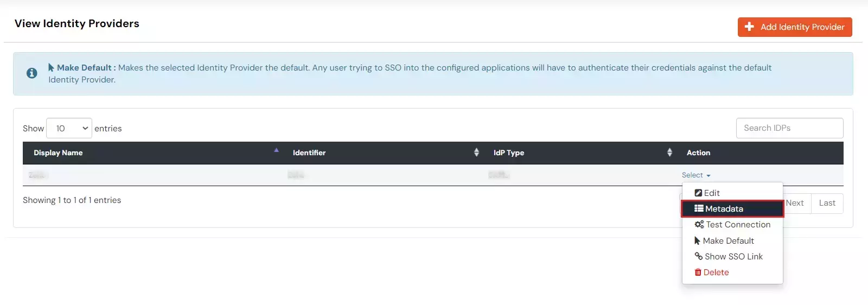The width and height of the screenshot is (868, 305).
Task: Click the Add Identity Provider button
Action: point(795,27)
